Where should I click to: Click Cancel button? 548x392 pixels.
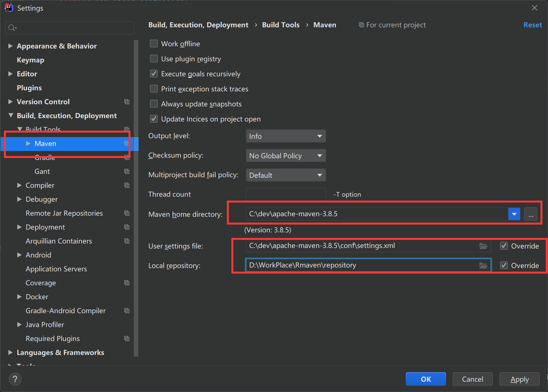pyautogui.click(x=472, y=379)
